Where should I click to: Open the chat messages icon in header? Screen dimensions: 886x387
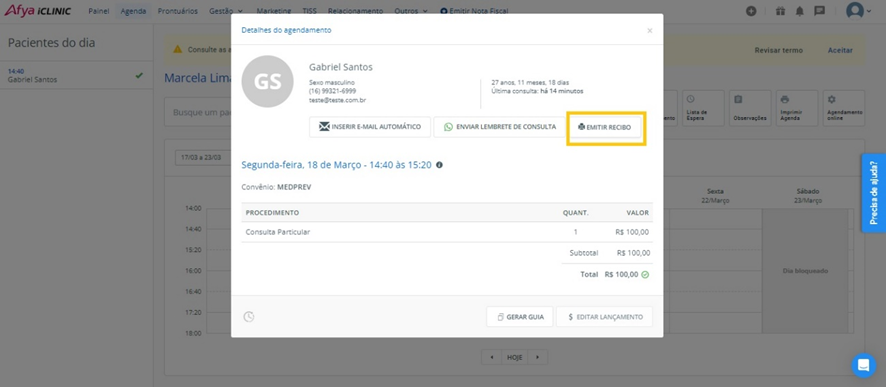(x=819, y=11)
